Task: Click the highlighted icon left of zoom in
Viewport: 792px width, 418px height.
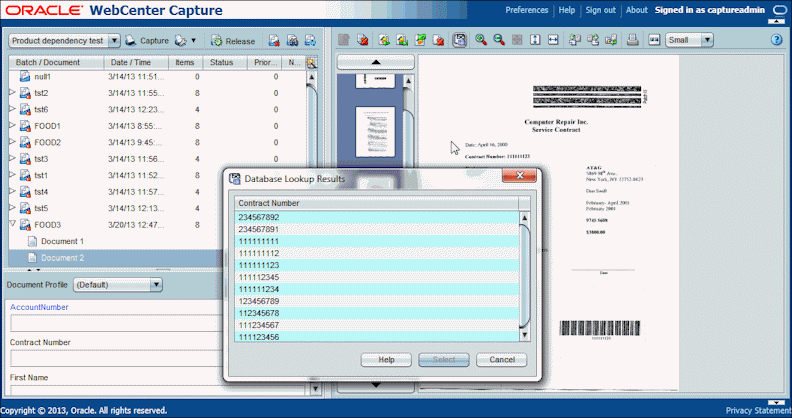Action: pos(459,40)
